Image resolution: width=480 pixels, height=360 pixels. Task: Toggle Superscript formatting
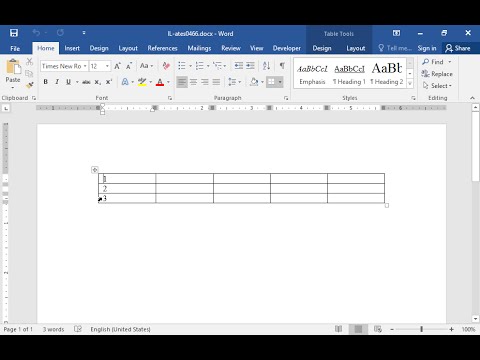pos(109,82)
